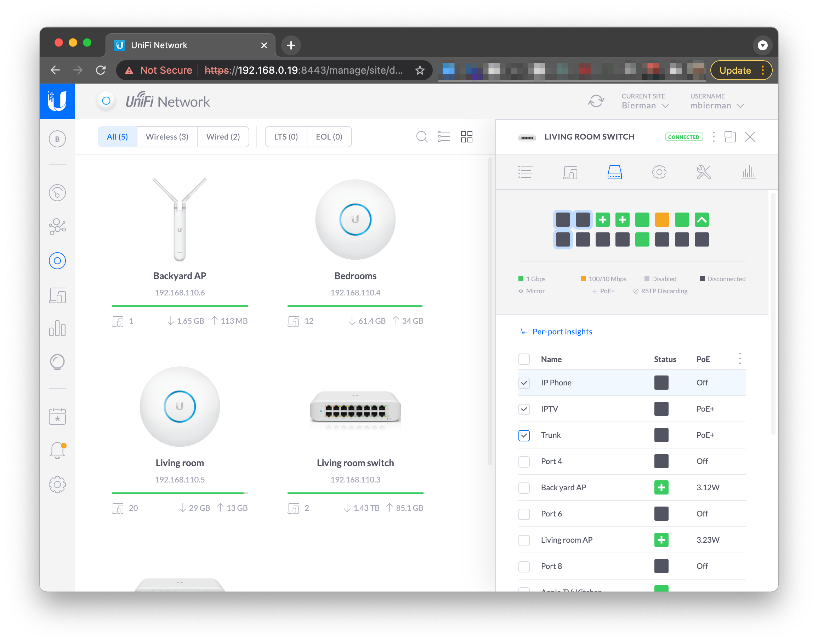
Task: Open the Topology map in sidebar
Action: [x=57, y=227]
